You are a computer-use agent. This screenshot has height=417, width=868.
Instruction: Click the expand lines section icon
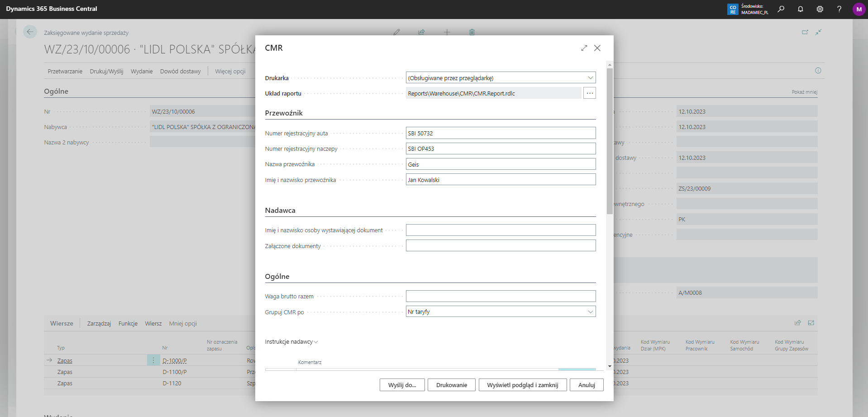811,323
